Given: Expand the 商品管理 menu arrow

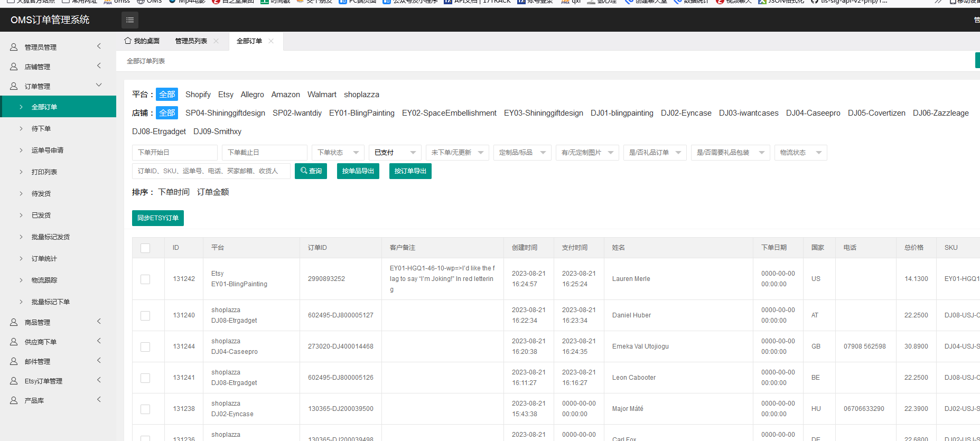Looking at the screenshot, I should pyautogui.click(x=99, y=322).
